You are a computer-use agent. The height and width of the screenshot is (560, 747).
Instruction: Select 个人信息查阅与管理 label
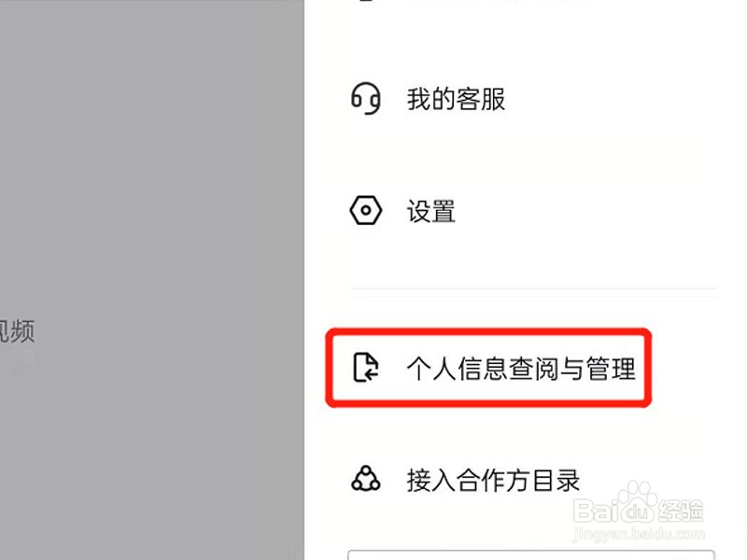point(521,369)
